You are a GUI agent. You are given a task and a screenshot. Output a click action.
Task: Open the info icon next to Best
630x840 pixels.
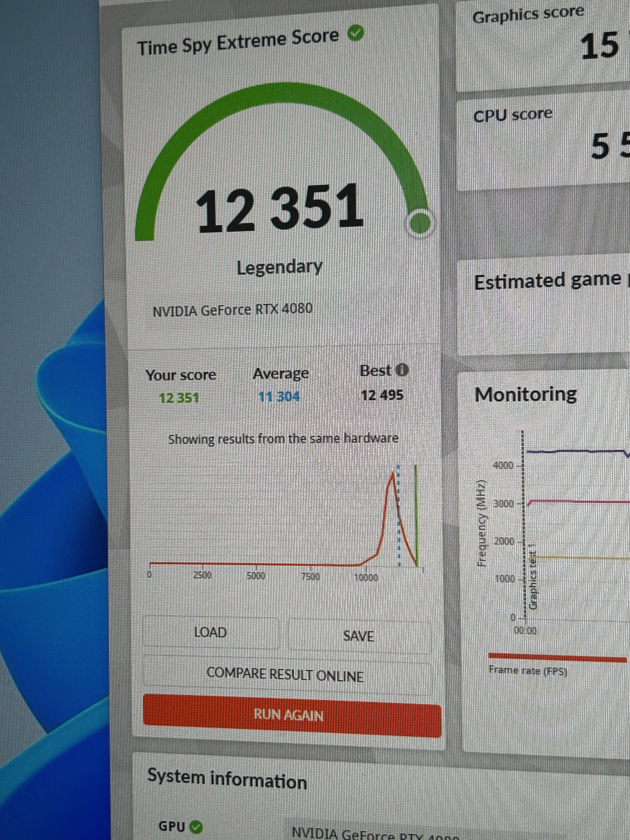[402, 369]
